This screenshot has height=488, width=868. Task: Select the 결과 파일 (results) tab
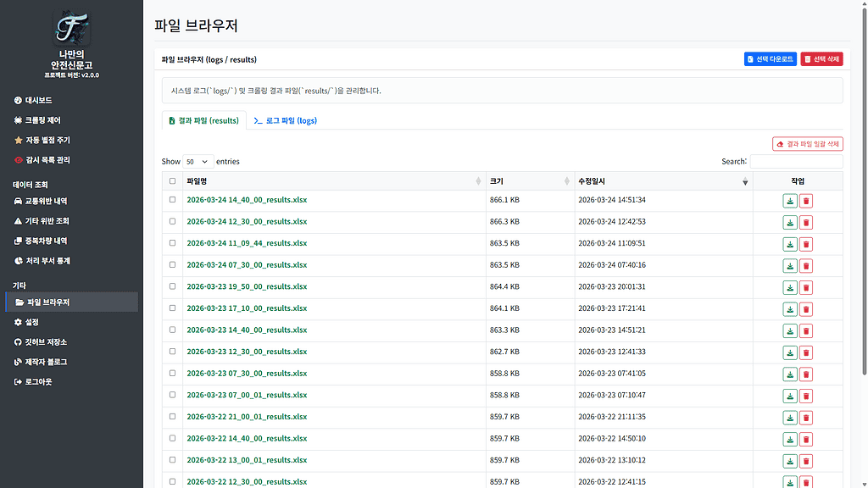(203, 120)
